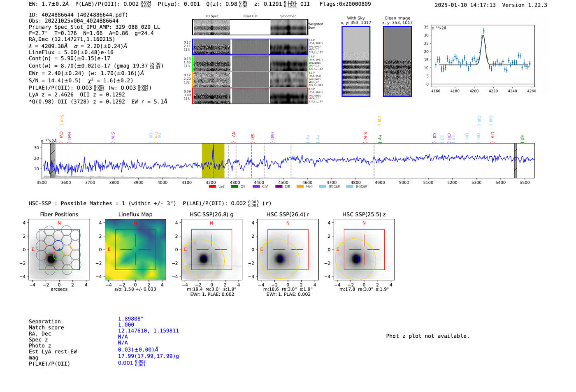
Task: Click the green OII legend swatch
Action: tap(234, 186)
